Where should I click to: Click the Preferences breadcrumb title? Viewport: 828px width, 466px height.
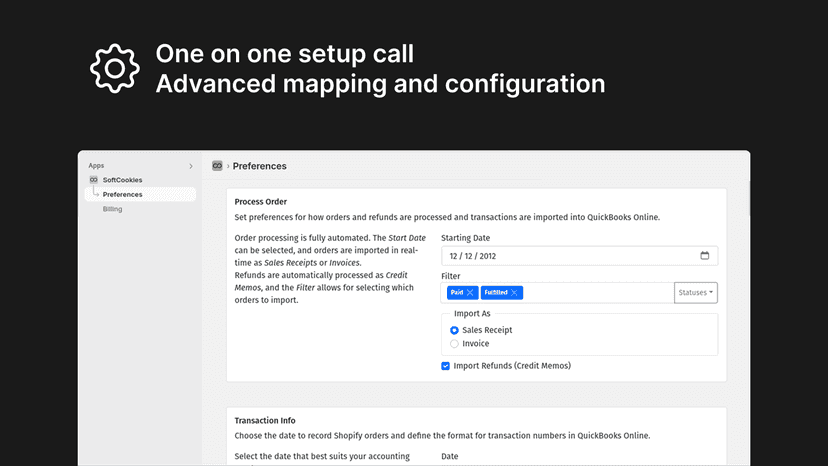click(x=259, y=166)
